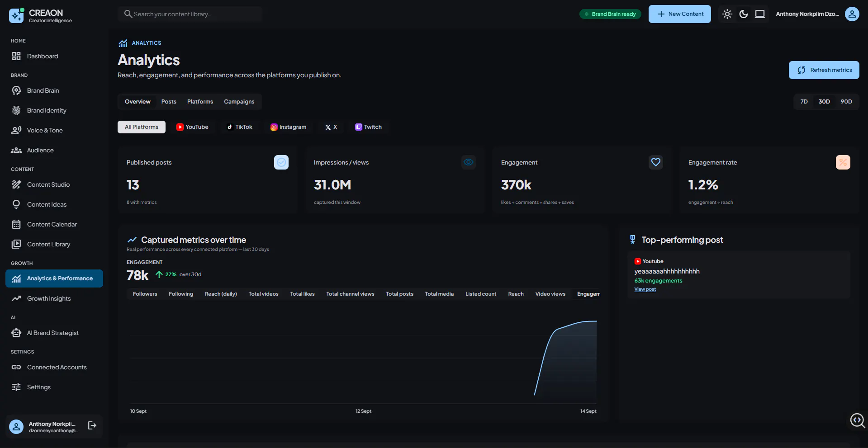Go to Brand Identity fingerprint item
This screenshot has height=448, width=868.
coord(54,110)
